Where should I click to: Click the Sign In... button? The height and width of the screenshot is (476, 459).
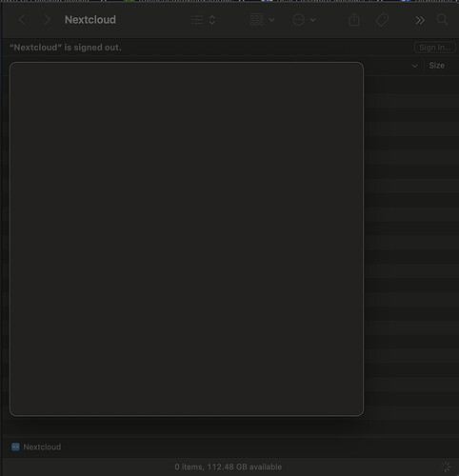(435, 48)
